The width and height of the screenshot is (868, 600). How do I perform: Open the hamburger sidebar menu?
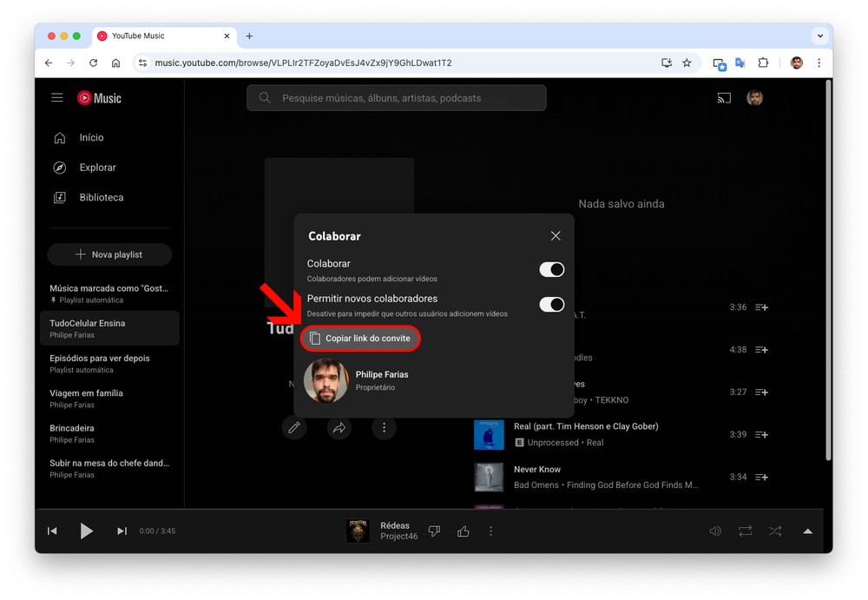coord(57,98)
